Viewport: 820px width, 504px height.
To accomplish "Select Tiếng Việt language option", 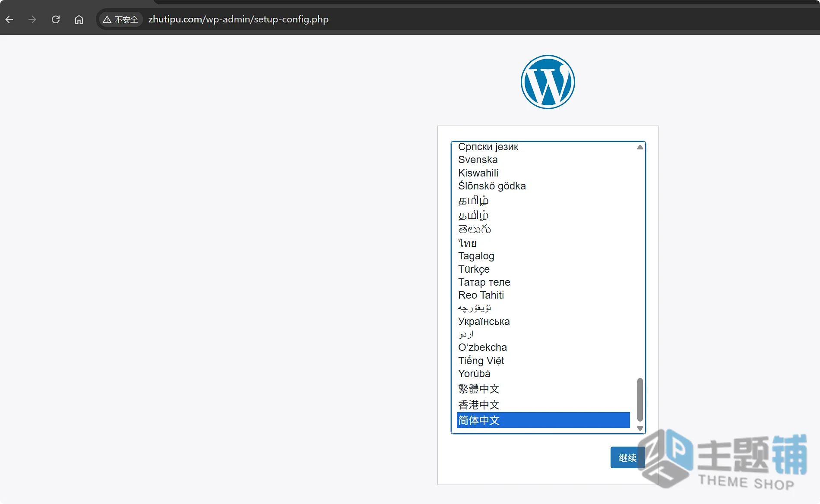I will click(543, 361).
